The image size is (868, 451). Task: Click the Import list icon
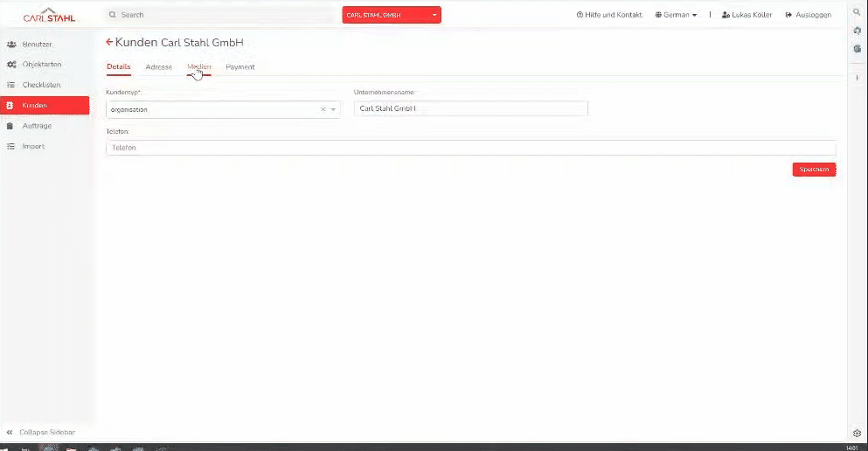pyautogui.click(x=11, y=146)
